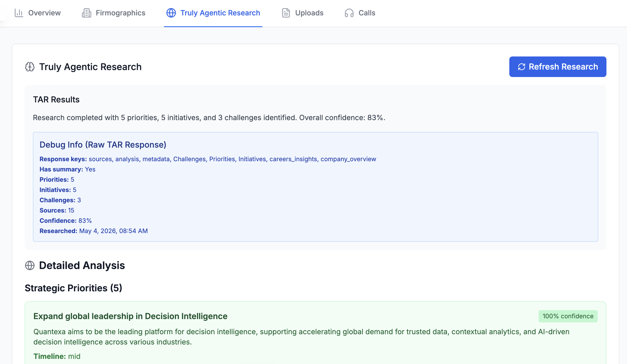The height and width of the screenshot is (364, 627).
Task: Click the globe icon beside Detailed Analysis
Action: pos(30,265)
